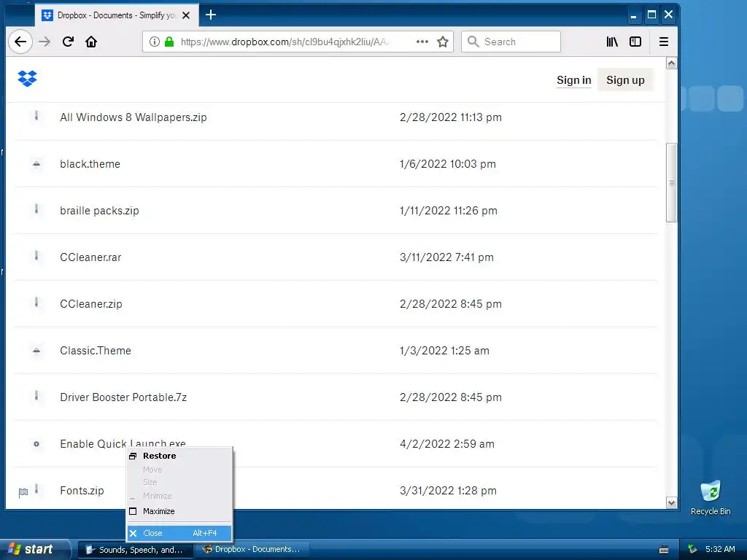Click the file icon beside black.theme
This screenshot has height=560, width=747.
point(36,164)
